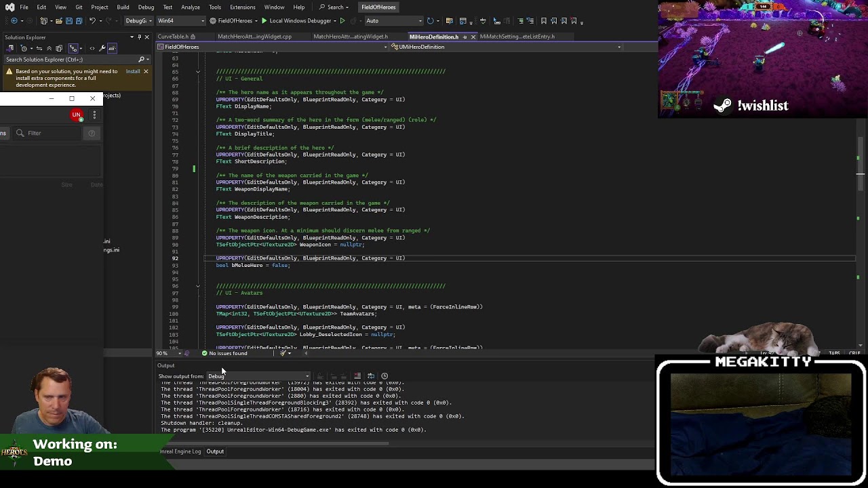This screenshot has height=488, width=868.
Task: Click the UN account avatar icon
Action: [x=77, y=115]
